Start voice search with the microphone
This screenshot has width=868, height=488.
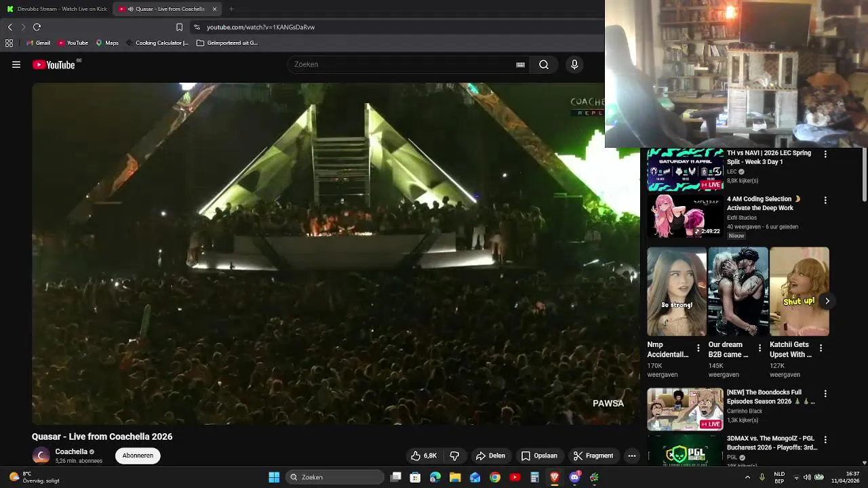574,64
